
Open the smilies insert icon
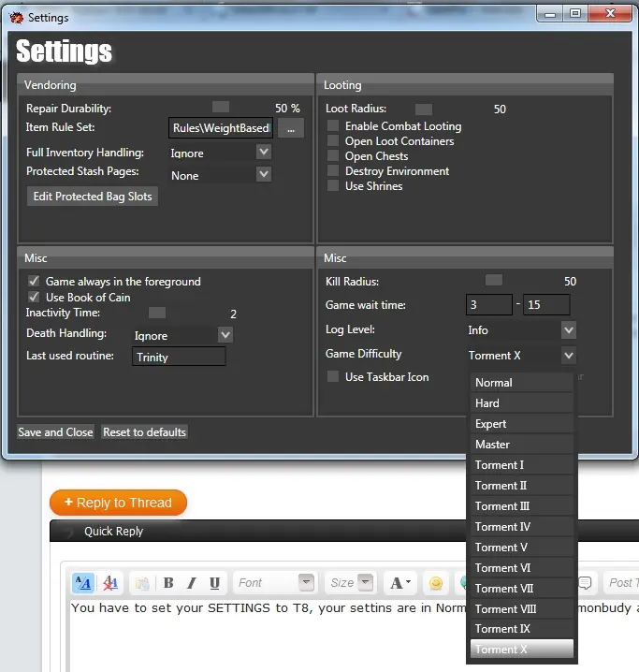point(435,583)
